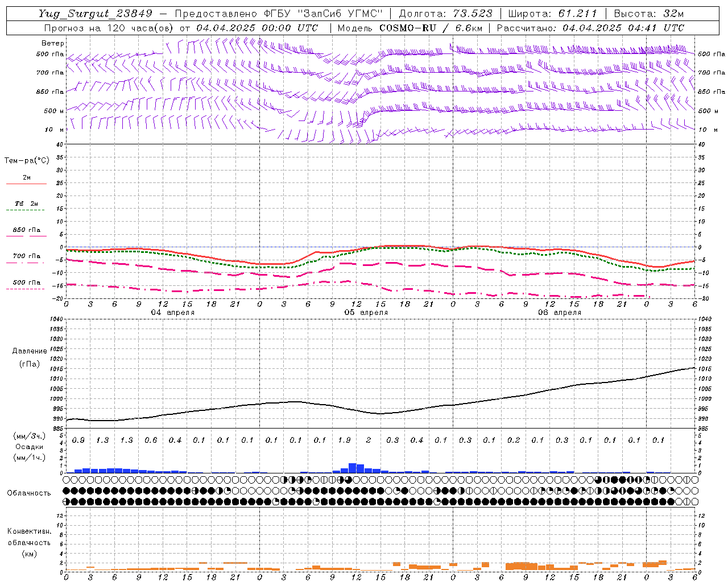This screenshot has width=728, height=582.
Task: Click the 1.9 precipitation value
Action: coord(344,440)
